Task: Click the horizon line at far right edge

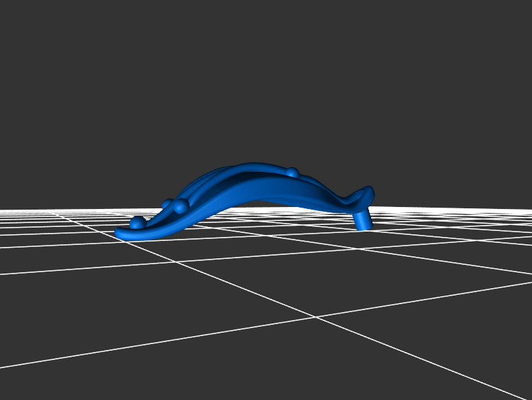Action: (529, 210)
